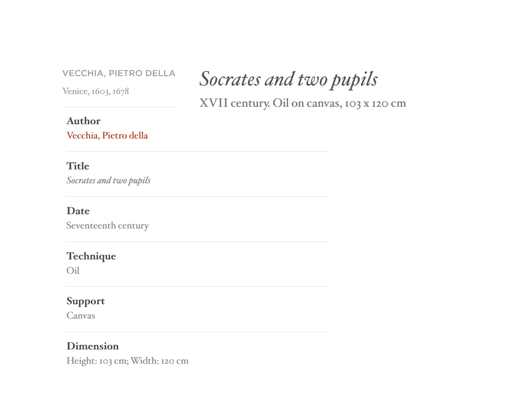Screen dimensions: 516x420
Task: Select the Height: 103 cm; Width: 120 cm text
Action: (x=127, y=361)
